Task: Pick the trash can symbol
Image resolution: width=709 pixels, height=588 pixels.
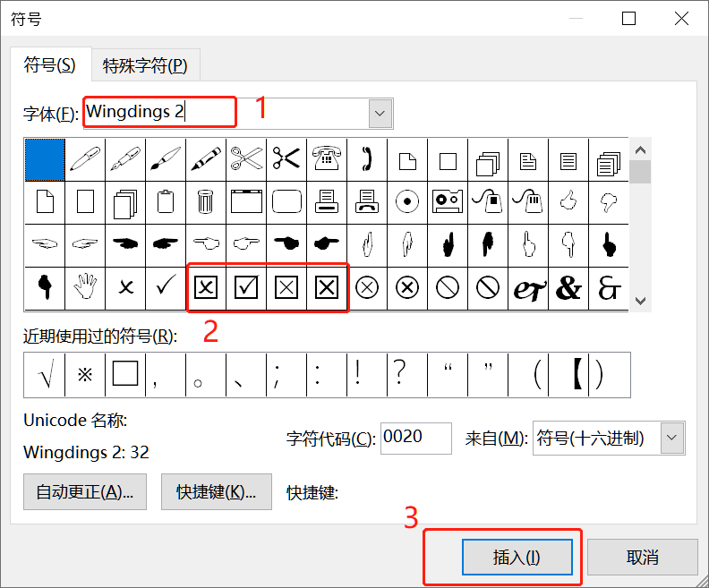Action: pyautogui.click(x=206, y=202)
